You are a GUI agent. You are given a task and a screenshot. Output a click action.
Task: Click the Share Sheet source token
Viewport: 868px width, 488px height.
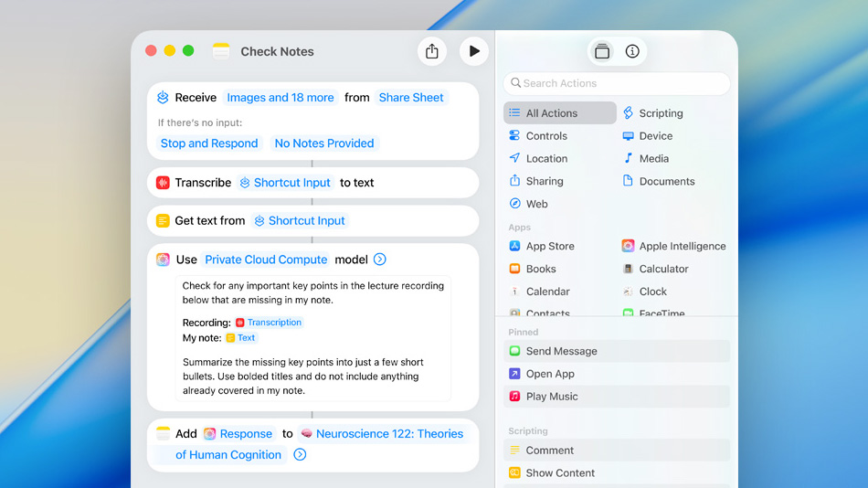(410, 98)
